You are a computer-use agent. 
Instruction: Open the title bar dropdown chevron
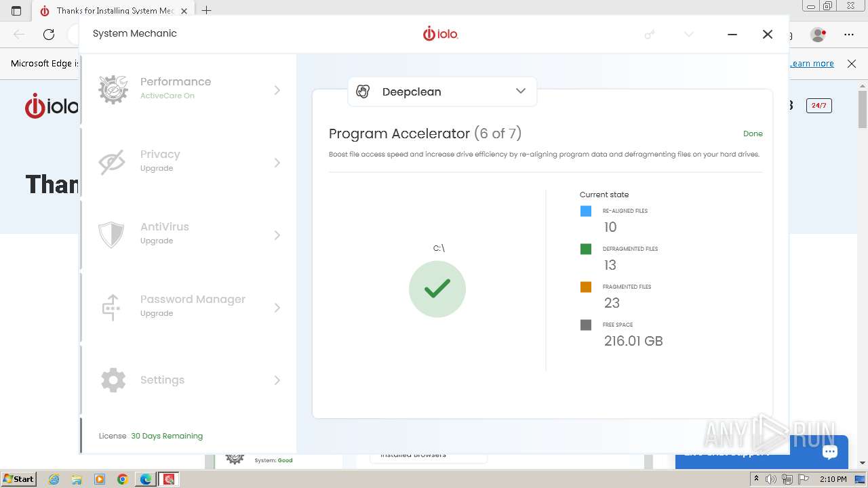[689, 34]
